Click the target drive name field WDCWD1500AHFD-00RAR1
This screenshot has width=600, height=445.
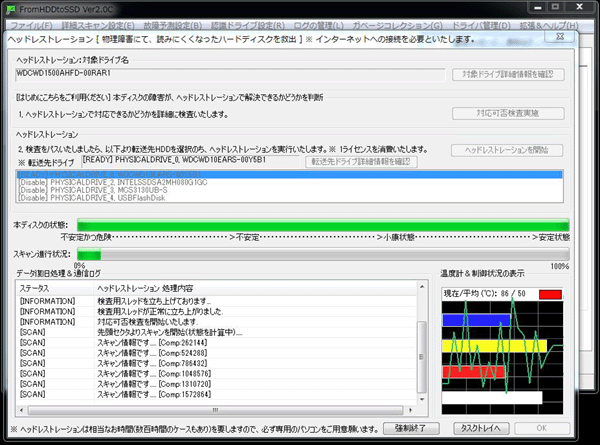(x=230, y=74)
